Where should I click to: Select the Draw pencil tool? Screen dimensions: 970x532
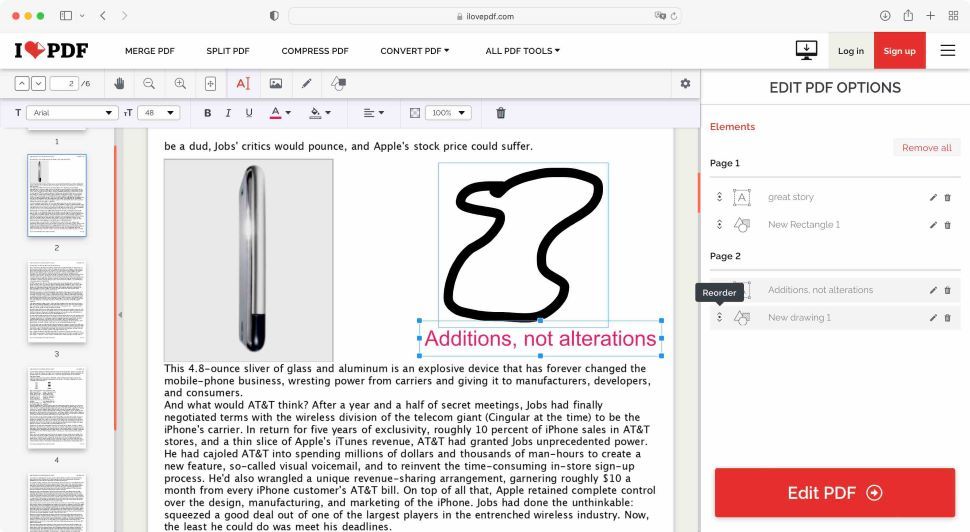tap(307, 84)
